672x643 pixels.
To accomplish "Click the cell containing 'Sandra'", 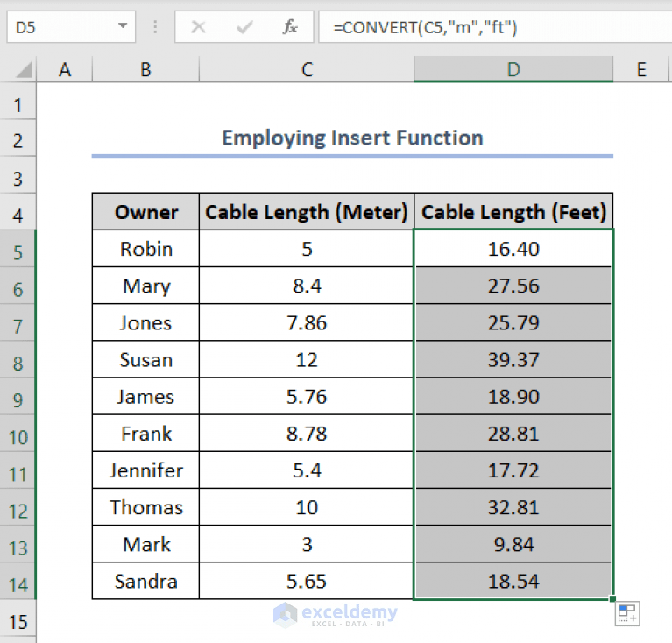I will pos(145,581).
